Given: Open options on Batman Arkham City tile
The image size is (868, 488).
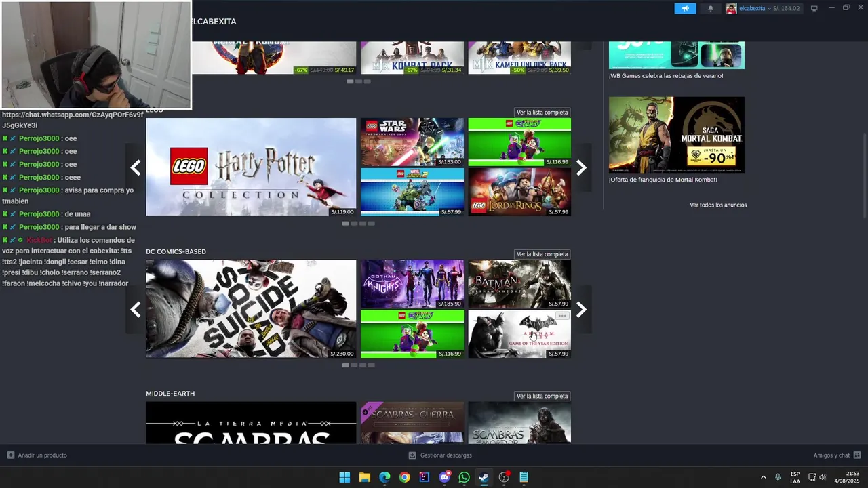Looking at the screenshot, I should point(561,316).
